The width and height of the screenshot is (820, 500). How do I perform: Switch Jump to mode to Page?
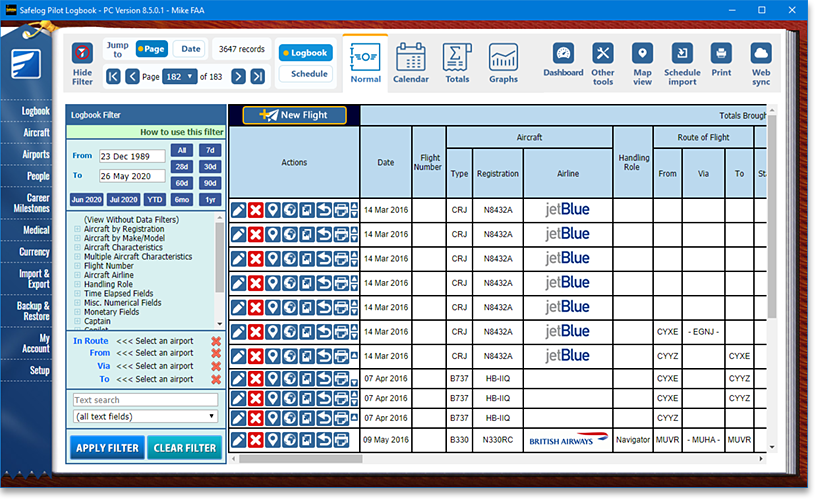pyautogui.click(x=152, y=49)
